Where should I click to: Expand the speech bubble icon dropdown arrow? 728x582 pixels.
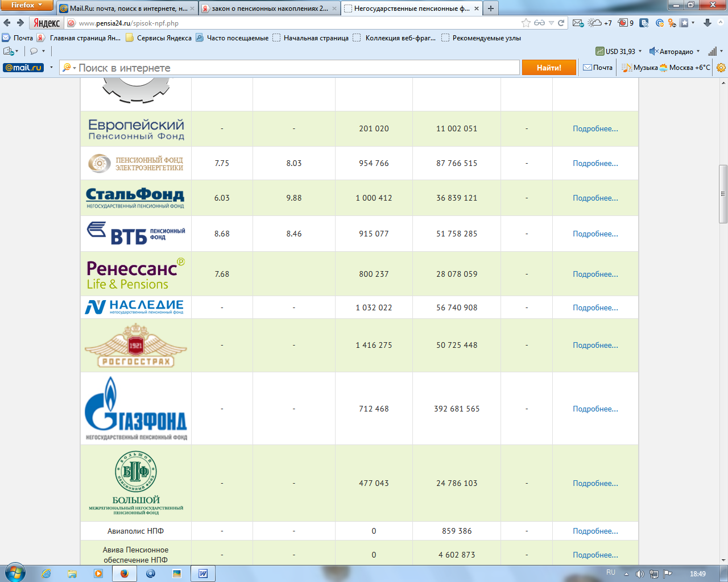click(43, 51)
